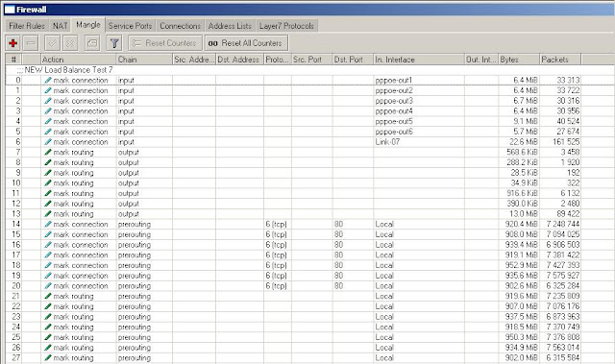This screenshot has height=364, width=615.
Task: Click mark routing icon in rule 23
Action: coord(48,317)
